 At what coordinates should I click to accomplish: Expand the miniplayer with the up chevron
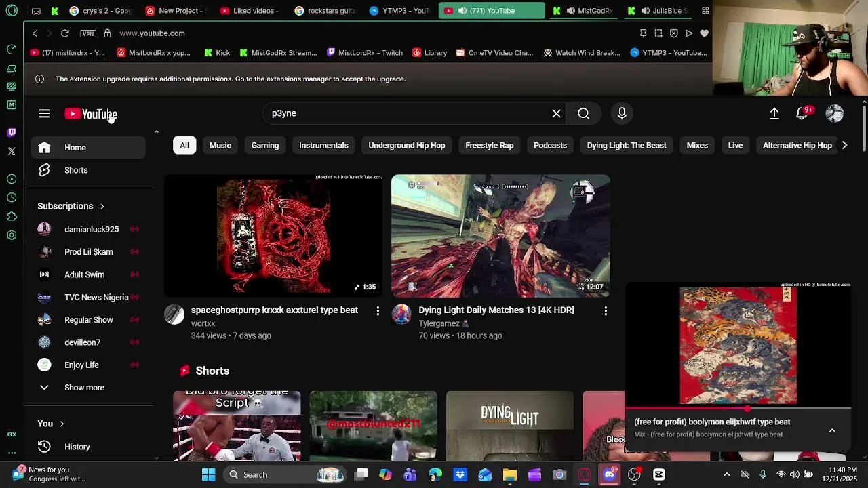click(x=832, y=431)
